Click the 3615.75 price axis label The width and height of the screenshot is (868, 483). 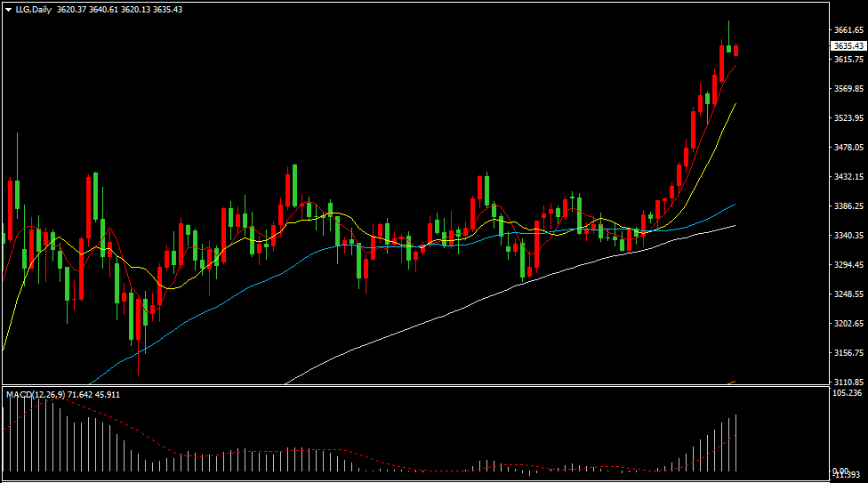click(x=848, y=60)
